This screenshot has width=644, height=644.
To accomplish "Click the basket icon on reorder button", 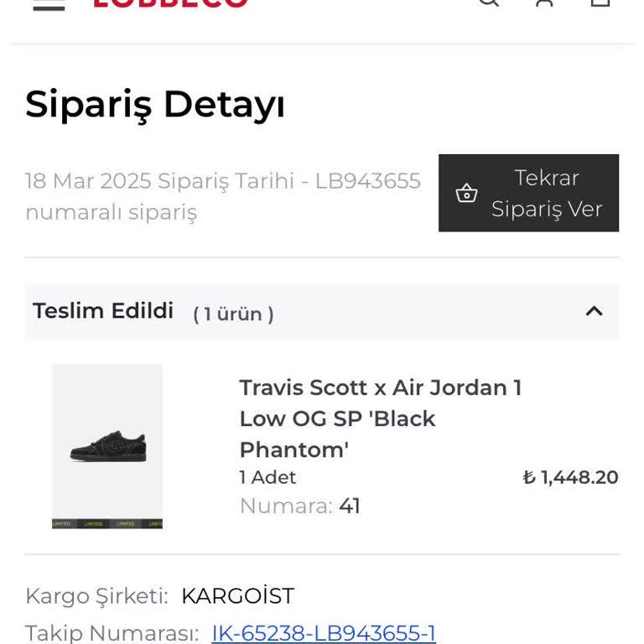I will click(466, 194).
